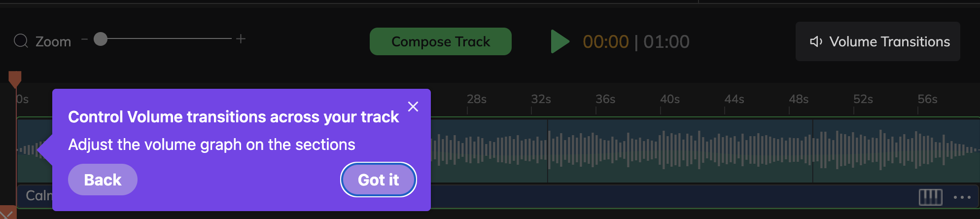
Task: Select the middle waveform section
Action: 680,150
